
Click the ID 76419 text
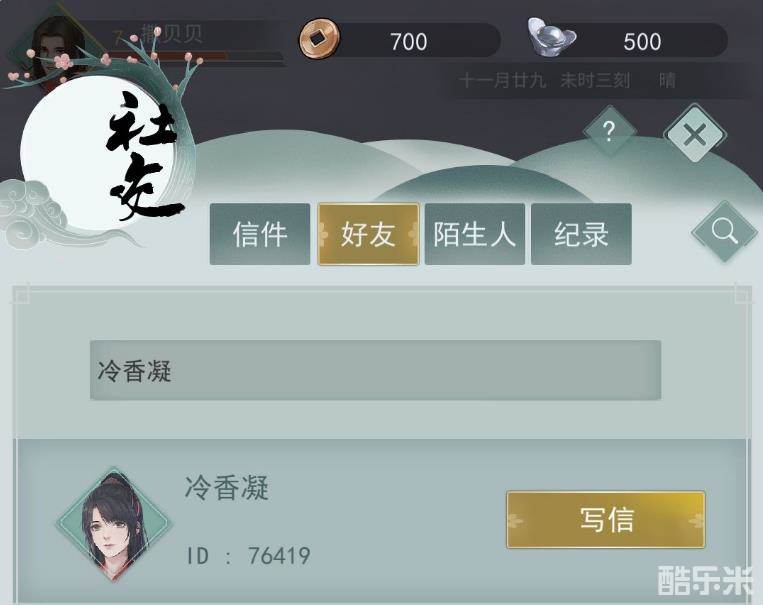[249, 555]
